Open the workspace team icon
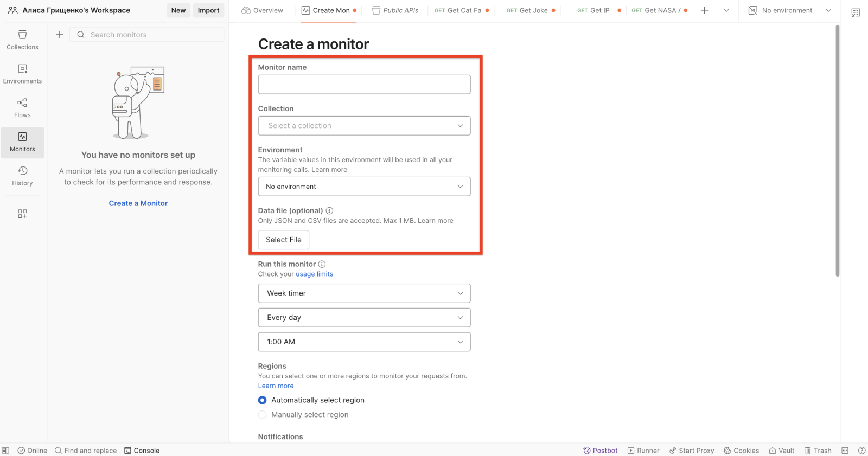The height and width of the screenshot is (456, 868). tap(13, 10)
